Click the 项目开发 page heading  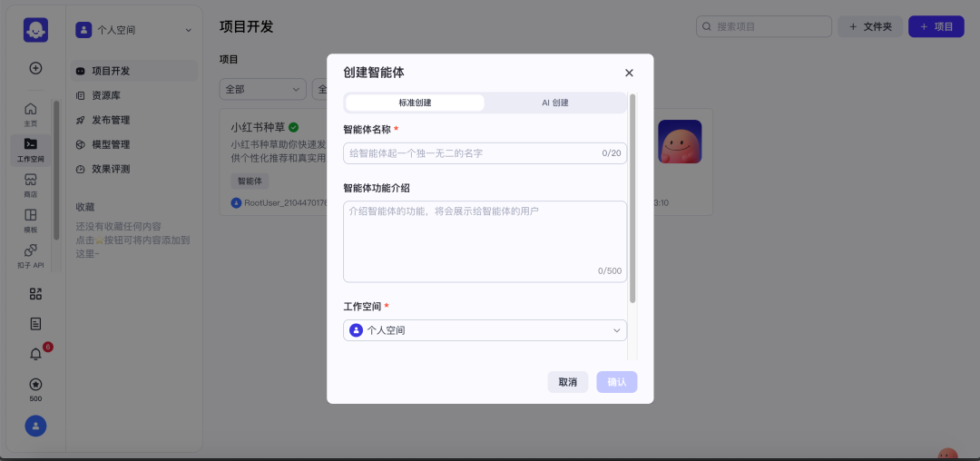coord(246,27)
